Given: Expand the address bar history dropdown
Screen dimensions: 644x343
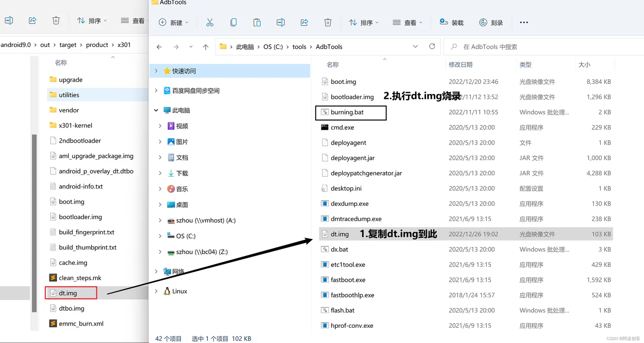Looking at the screenshot, I should point(415,47).
